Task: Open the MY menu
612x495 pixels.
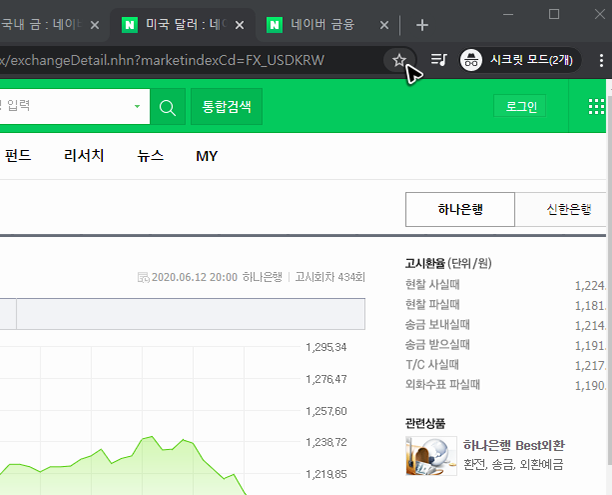Action: pos(206,156)
